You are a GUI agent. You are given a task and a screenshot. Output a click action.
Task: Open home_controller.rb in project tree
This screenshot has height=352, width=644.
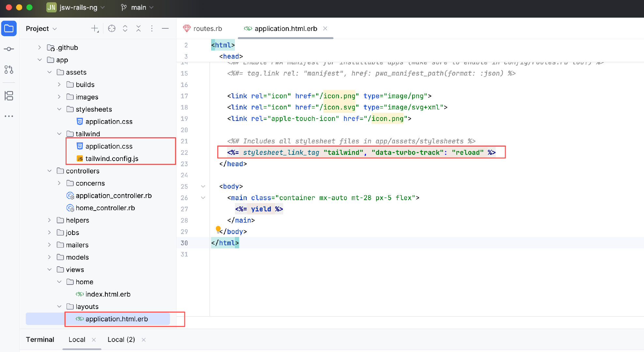(105, 208)
